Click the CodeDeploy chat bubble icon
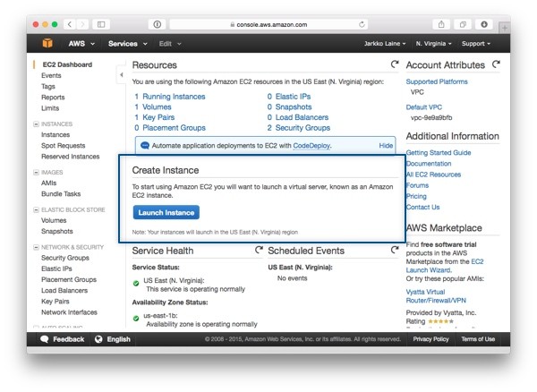Viewport: 537px width, 392px height. pos(145,146)
